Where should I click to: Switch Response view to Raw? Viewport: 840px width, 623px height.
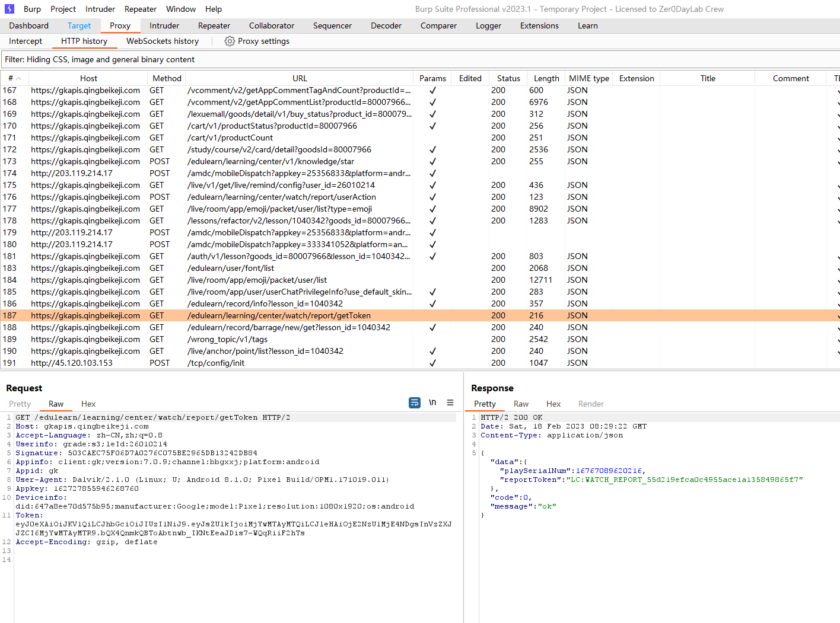(x=521, y=404)
